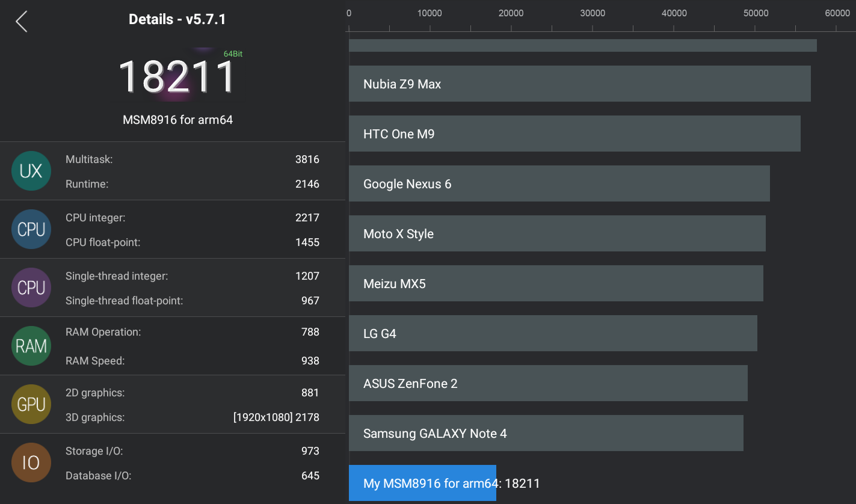
Task: Tap the Multitask score row
Action: 192,159
